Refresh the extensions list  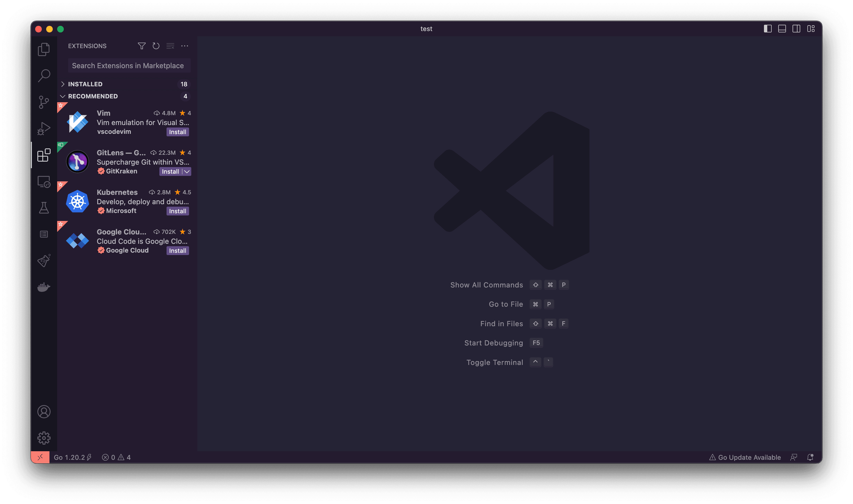tap(156, 46)
